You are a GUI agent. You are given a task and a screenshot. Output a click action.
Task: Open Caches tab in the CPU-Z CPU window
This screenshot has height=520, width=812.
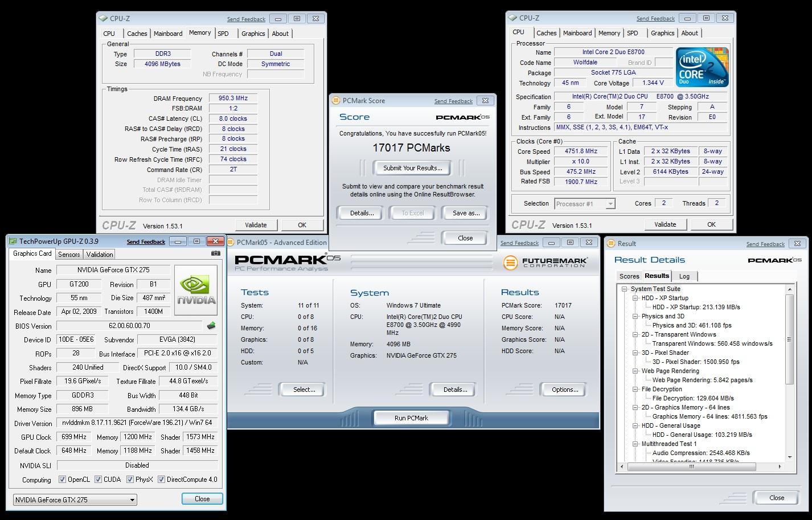coord(546,33)
